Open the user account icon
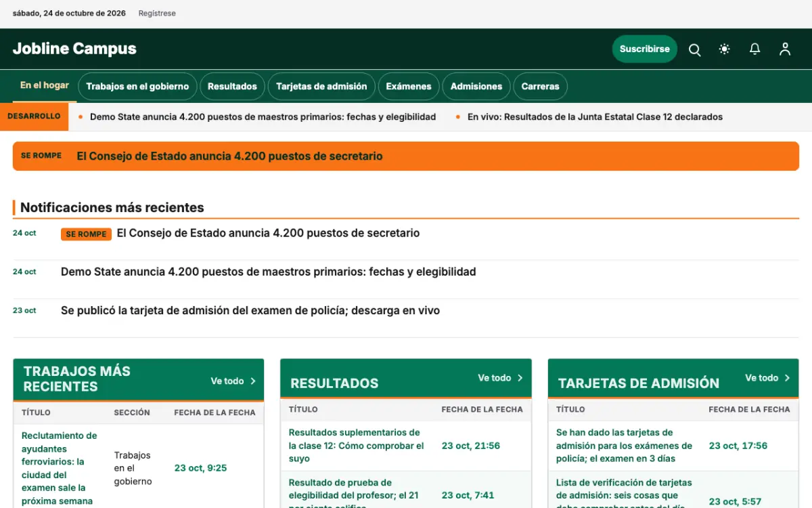This screenshot has height=508, width=812. tap(785, 49)
